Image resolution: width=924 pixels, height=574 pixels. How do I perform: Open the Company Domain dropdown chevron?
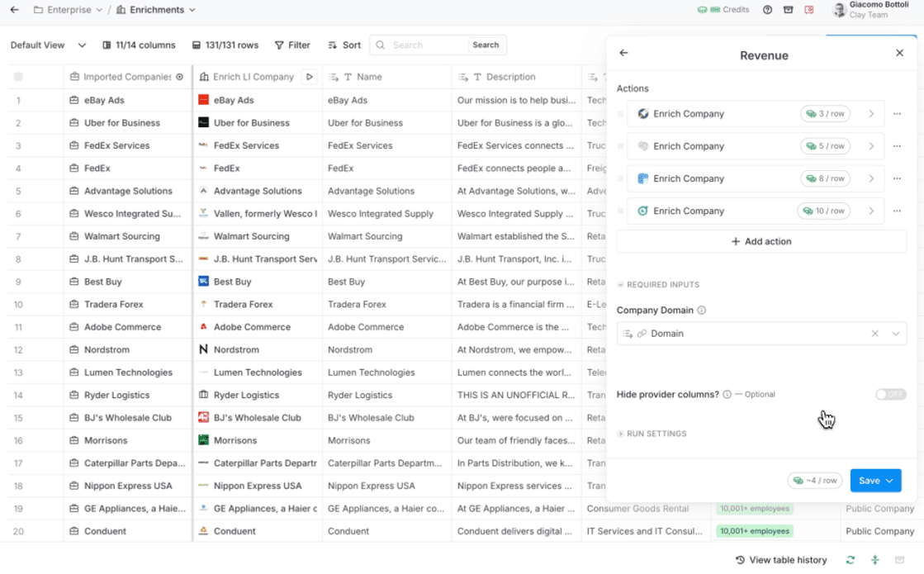coord(896,334)
